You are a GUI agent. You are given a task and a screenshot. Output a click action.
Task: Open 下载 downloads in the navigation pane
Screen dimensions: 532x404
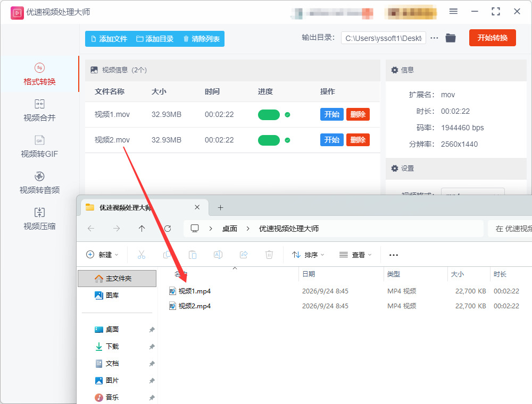point(112,347)
